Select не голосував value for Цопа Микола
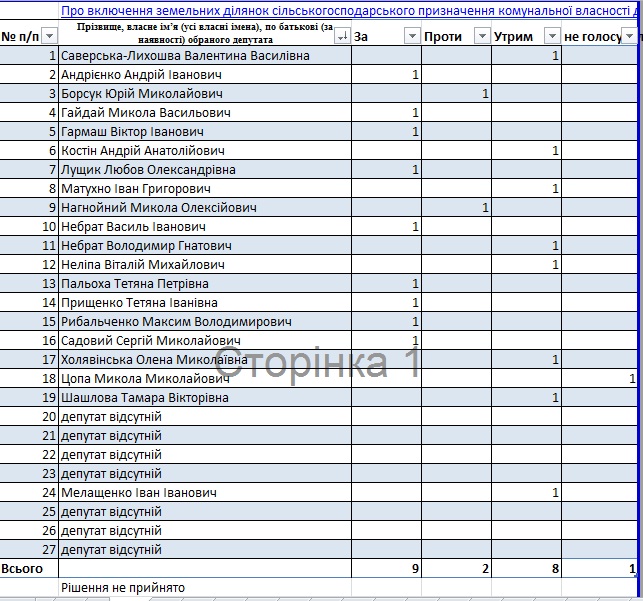This screenshot has height=601, width=643. (600, 378)
